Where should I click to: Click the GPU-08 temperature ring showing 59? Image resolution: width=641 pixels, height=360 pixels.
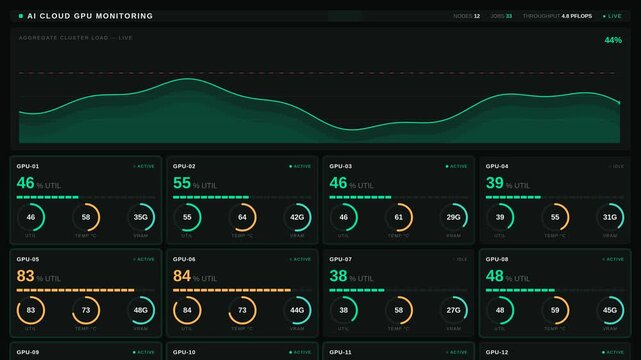555,310
